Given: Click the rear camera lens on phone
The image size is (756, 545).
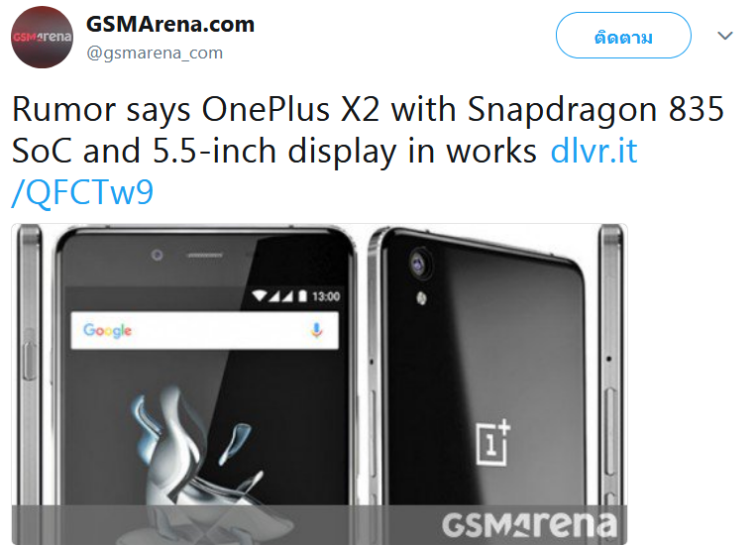Looking at the screenshot, I should 418,264.
